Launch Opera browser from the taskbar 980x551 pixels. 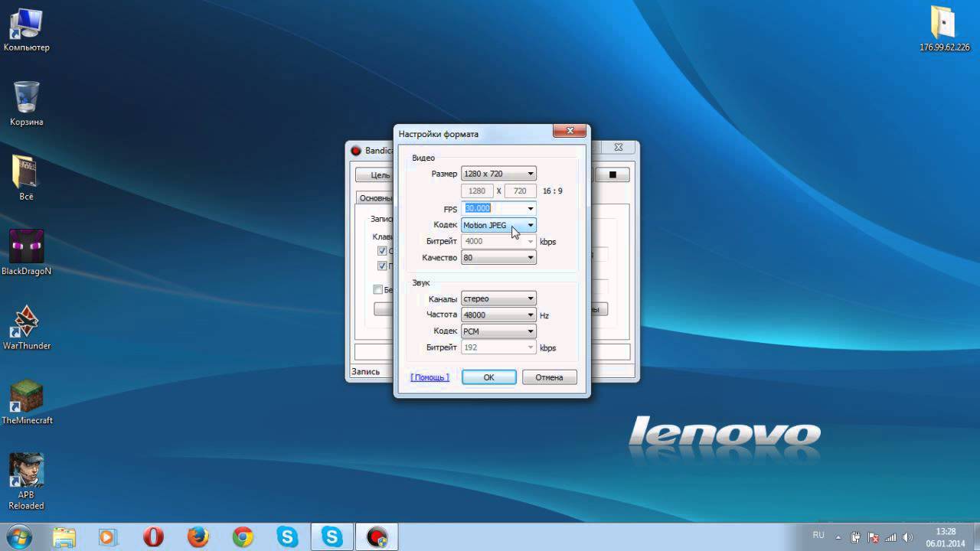153,537
